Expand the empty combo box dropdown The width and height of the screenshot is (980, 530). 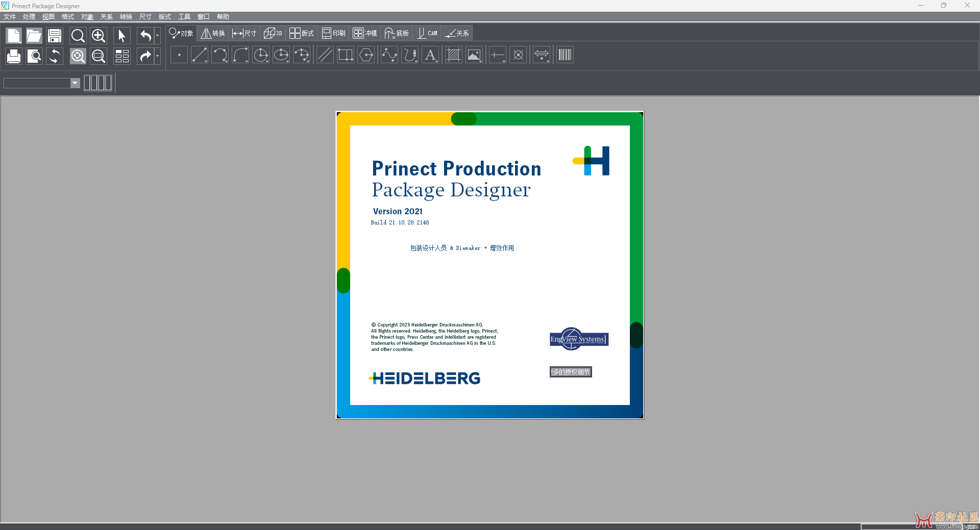click(75, 83)
